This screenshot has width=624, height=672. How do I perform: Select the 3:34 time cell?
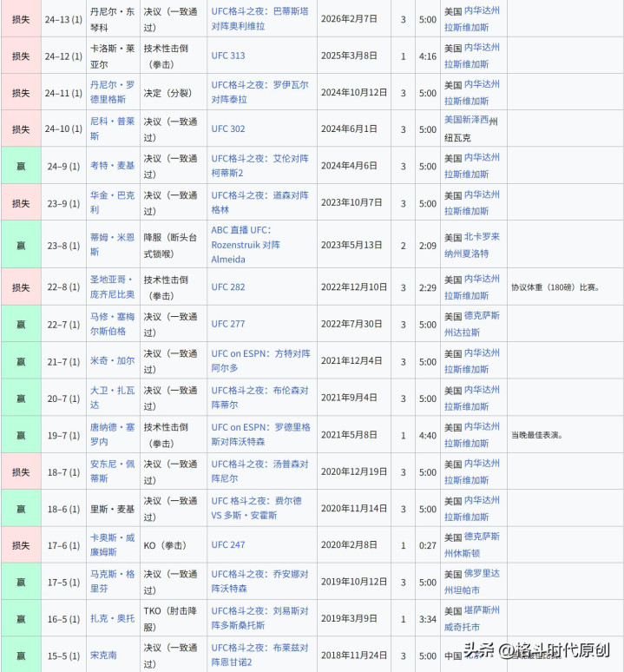coord(427,619)
